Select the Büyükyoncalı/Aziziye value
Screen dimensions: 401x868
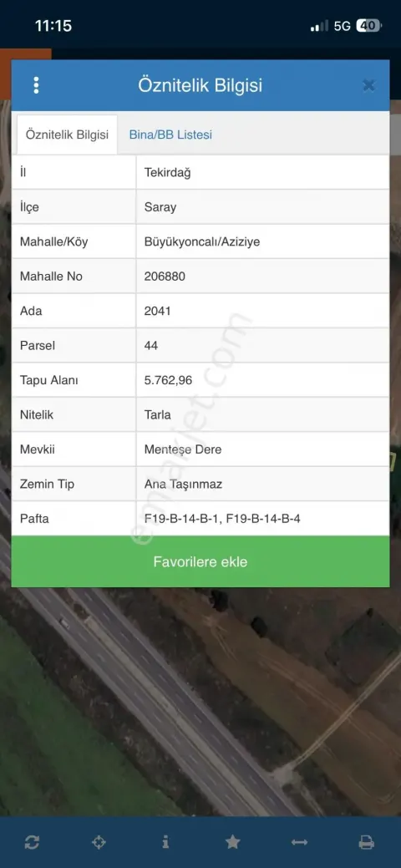262,242
